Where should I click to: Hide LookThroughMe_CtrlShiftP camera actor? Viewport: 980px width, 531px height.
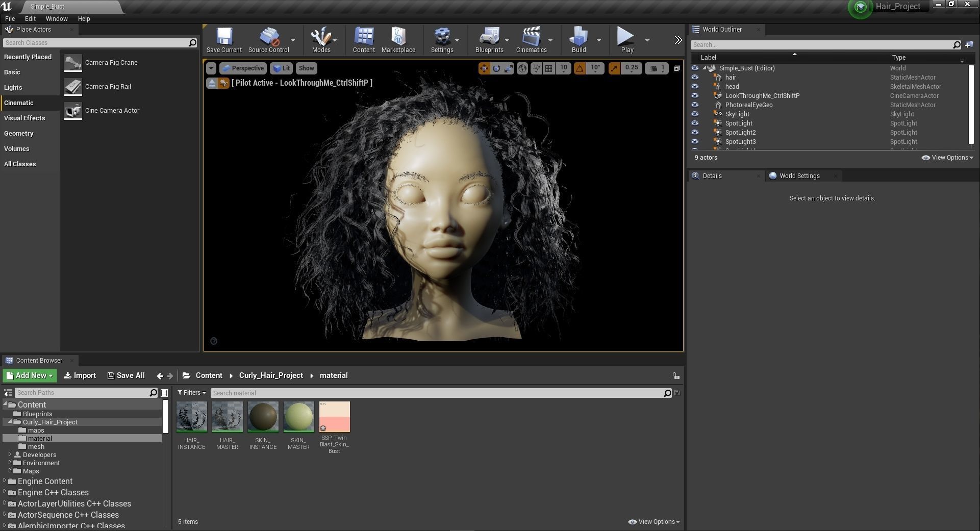click(x=694, y=95)
